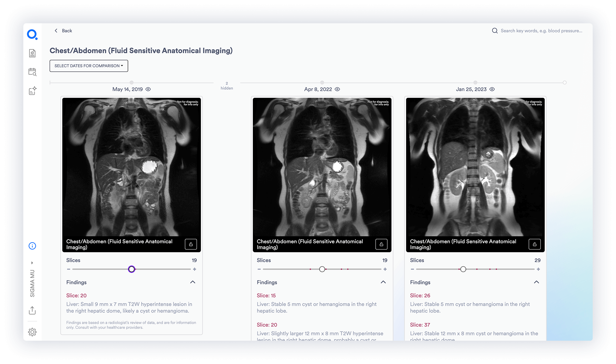Click the upload/export icon in sidebar
616x364 pixels.
[32, 310]
